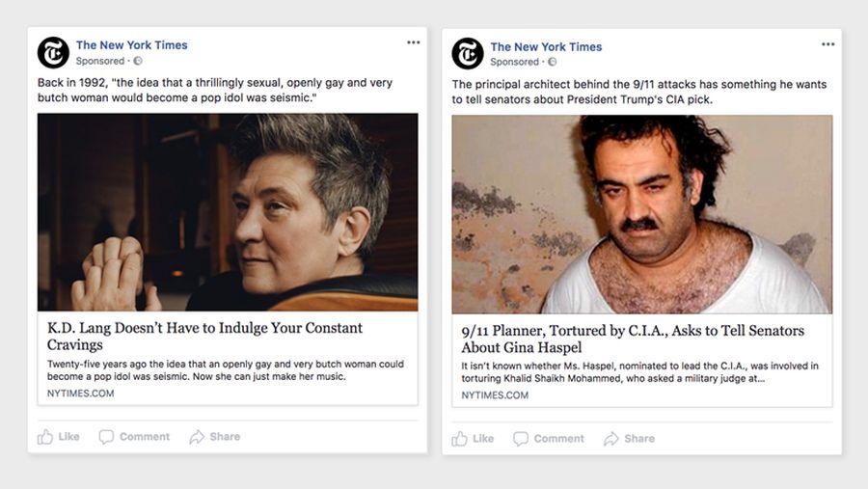Screen dimensions: 868x489
Task: Click NYTIMES.COM under K.D. Lang article
Action: click(80, 394)
